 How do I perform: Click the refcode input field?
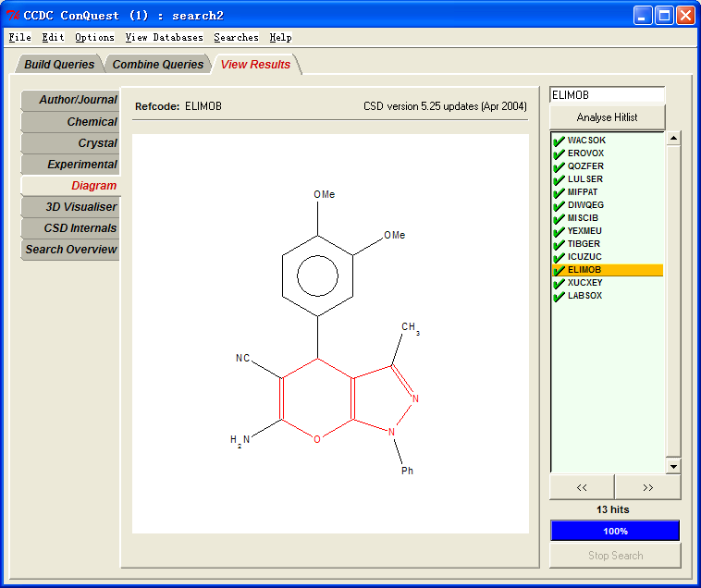click(607, 94)
